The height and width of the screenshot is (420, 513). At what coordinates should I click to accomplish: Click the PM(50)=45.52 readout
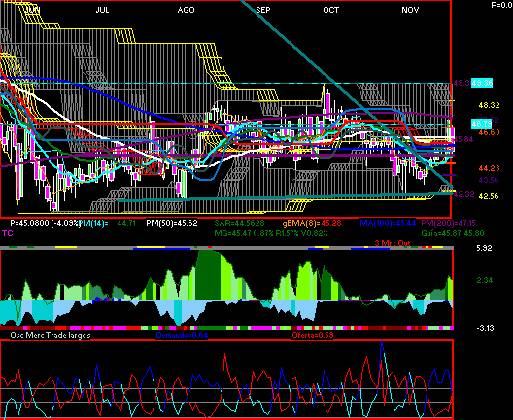pyautogui.click(x=172, y=223)
